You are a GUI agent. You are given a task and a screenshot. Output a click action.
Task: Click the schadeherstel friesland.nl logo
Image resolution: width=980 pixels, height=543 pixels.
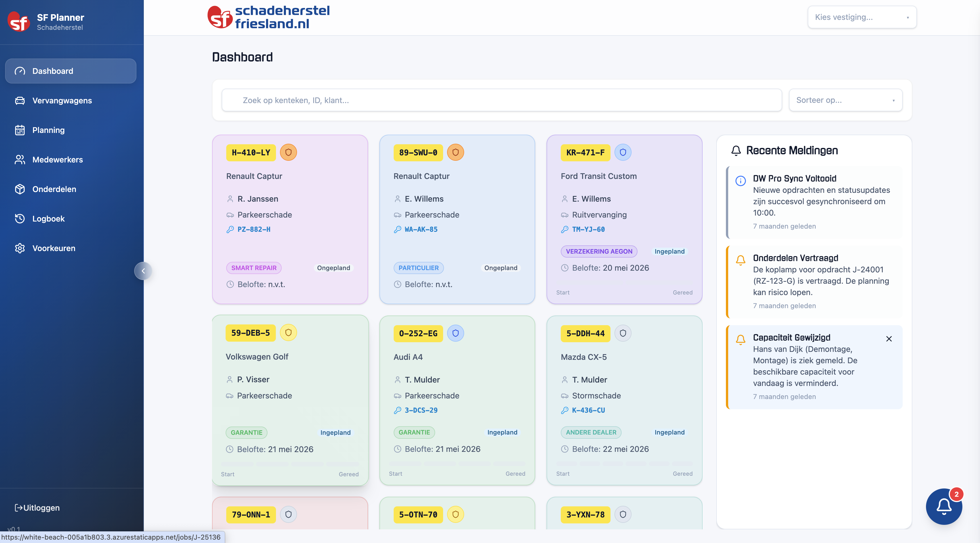(269, 17)
